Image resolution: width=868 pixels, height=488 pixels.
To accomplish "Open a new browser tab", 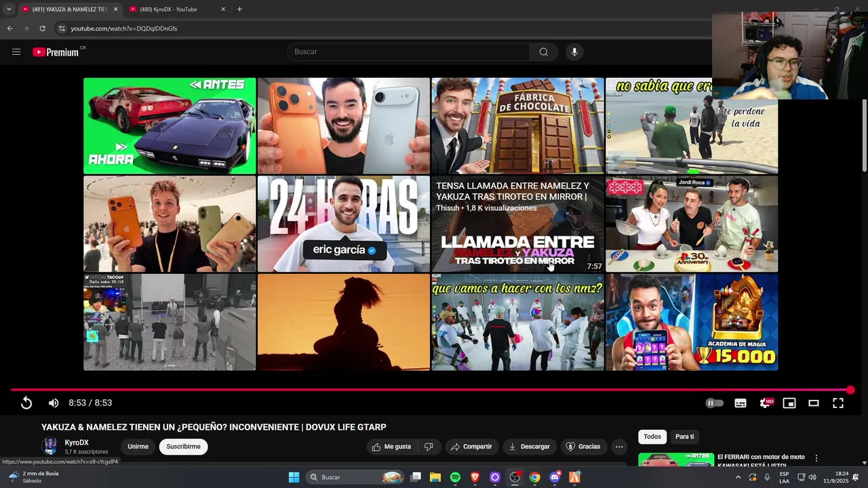I will tap(239, 9).
